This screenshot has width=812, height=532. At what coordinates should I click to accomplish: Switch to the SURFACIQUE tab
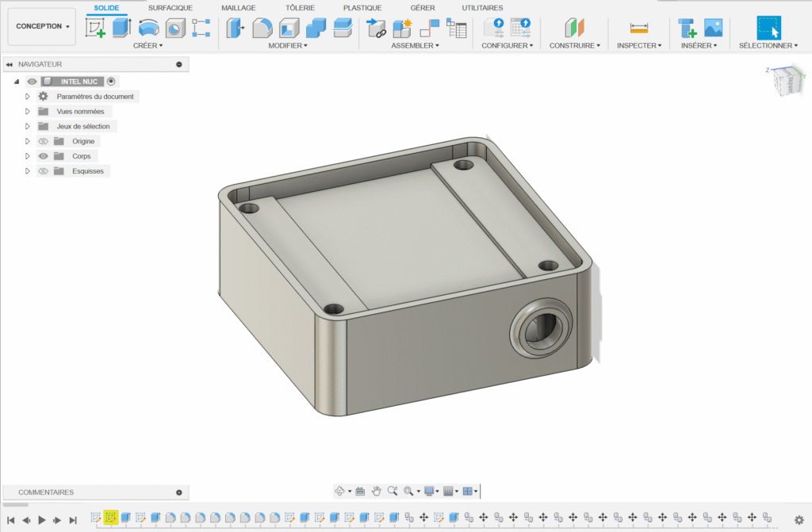click(170, 8)
